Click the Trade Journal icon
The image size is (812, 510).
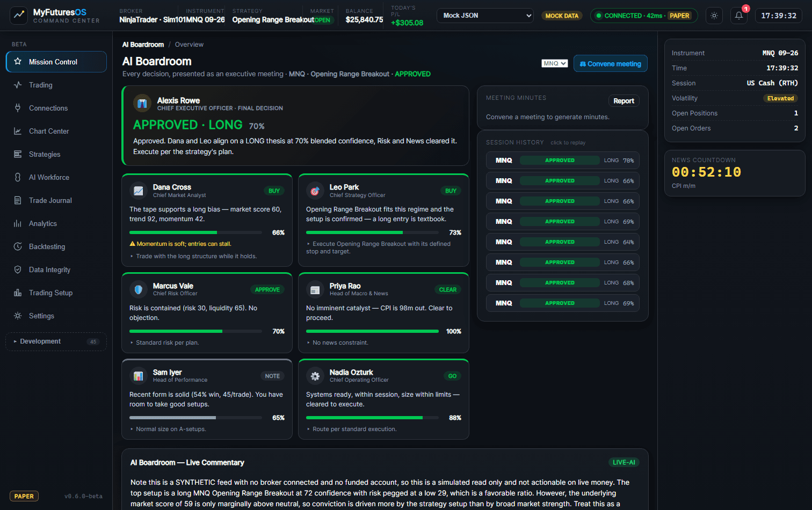point(18,200)
